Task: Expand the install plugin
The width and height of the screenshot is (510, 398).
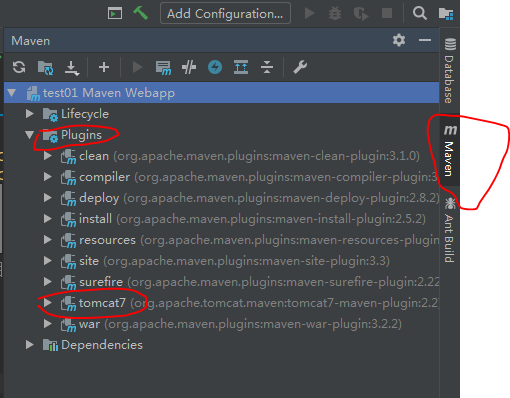Action: (x=48, y=219)
